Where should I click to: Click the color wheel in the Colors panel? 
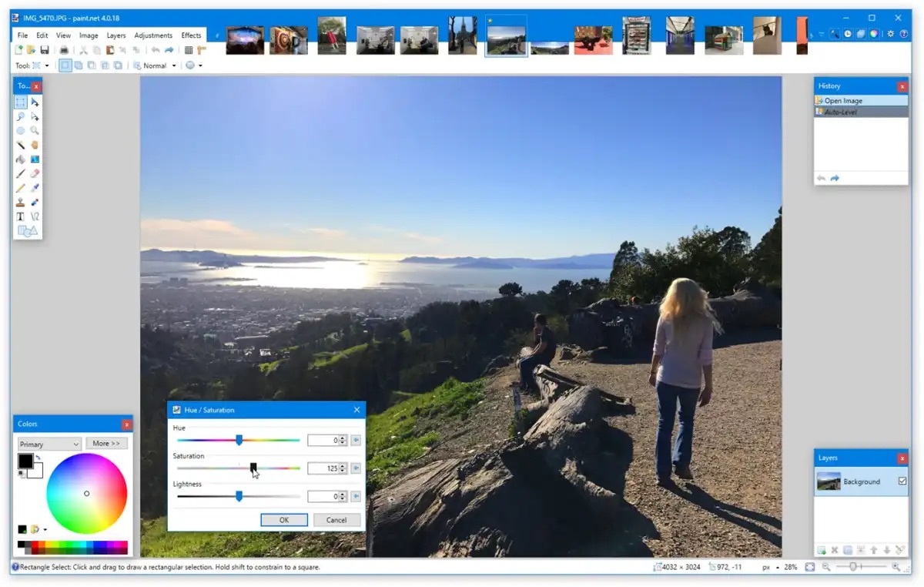(87, 494)
